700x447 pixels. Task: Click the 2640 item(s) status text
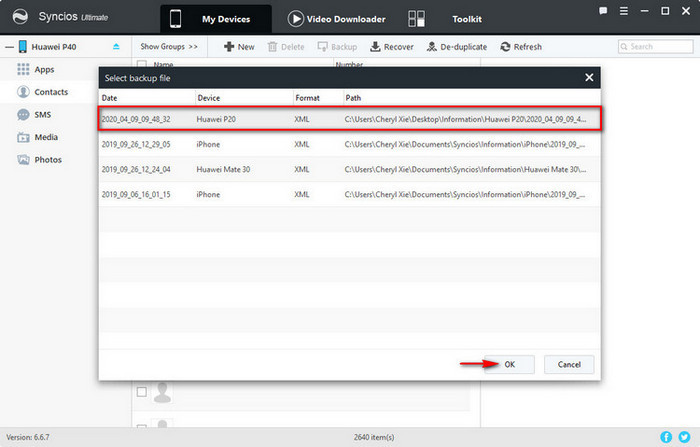[x=374, y=437]
